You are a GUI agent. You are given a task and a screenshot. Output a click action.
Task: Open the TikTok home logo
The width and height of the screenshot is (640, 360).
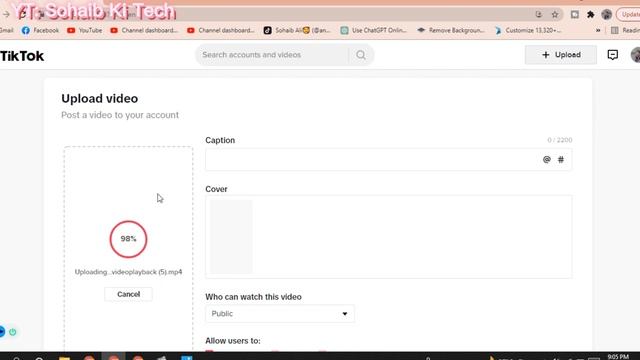pyautogui.click(x=22, y=56)
